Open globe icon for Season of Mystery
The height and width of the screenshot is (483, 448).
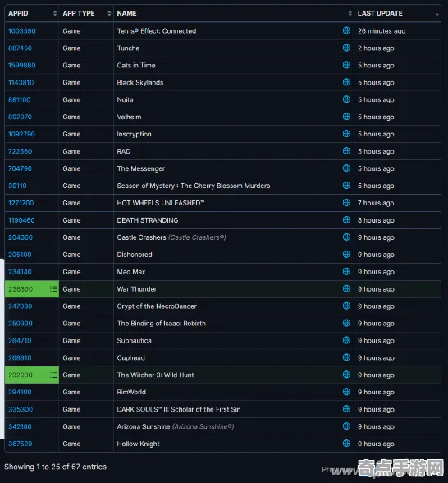click(346, 186)
